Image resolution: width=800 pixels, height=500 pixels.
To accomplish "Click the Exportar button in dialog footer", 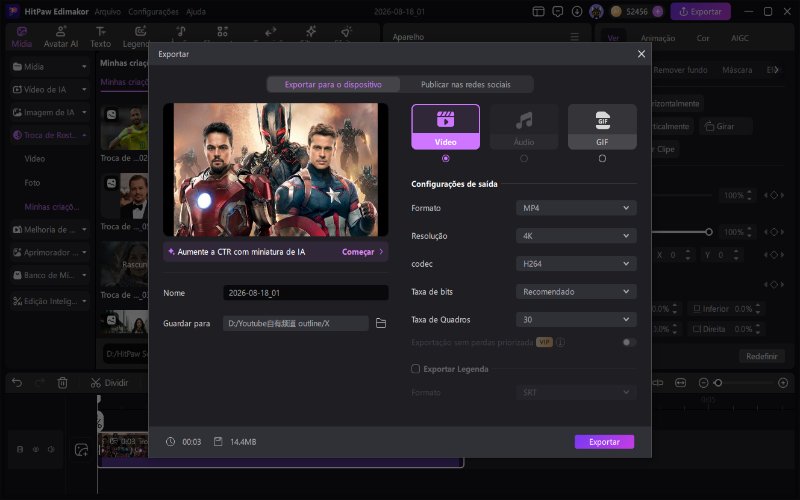I will pyautogui.click(x=604, y=442).
